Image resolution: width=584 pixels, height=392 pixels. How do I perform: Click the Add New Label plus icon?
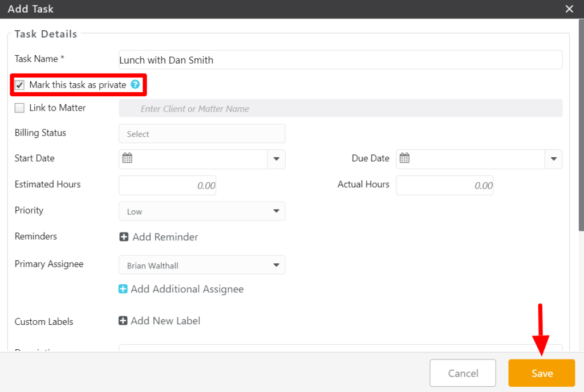(123, 321)
